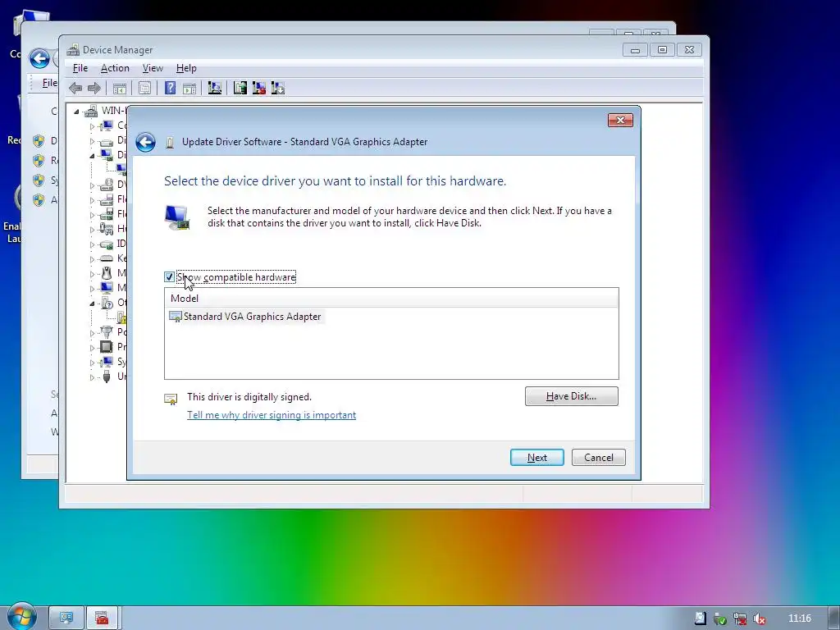Screen dimensions: 840x630
Task: Expand the DVD/CD-ROM drives category
Action: coord(92,185)
